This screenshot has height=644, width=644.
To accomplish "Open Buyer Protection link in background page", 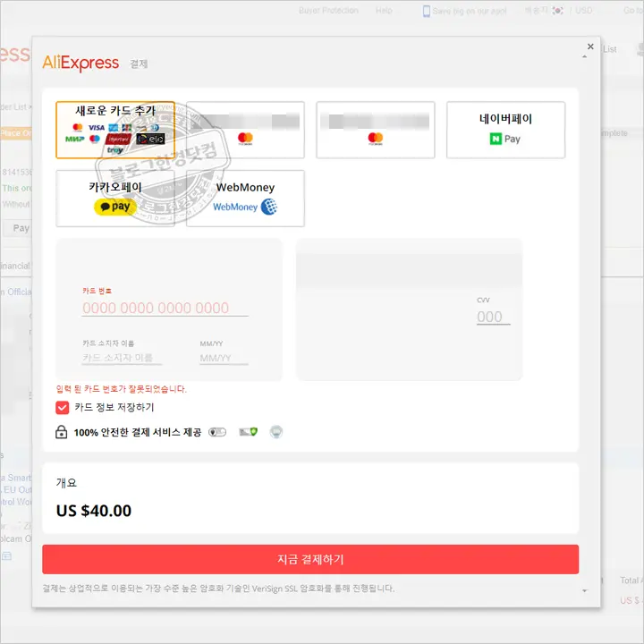I will point(328,10).
